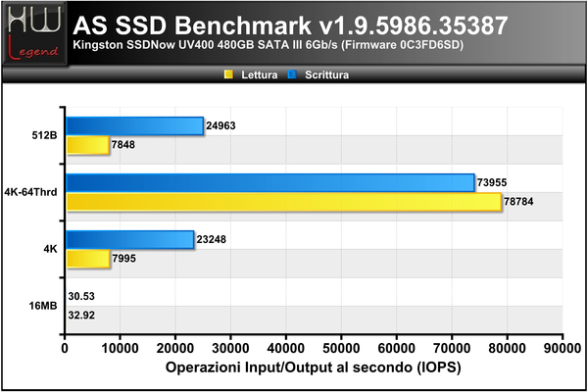Select the value 32.92
Screen dimensions: 588x392
pyautogui.click(x=81, y=316)
